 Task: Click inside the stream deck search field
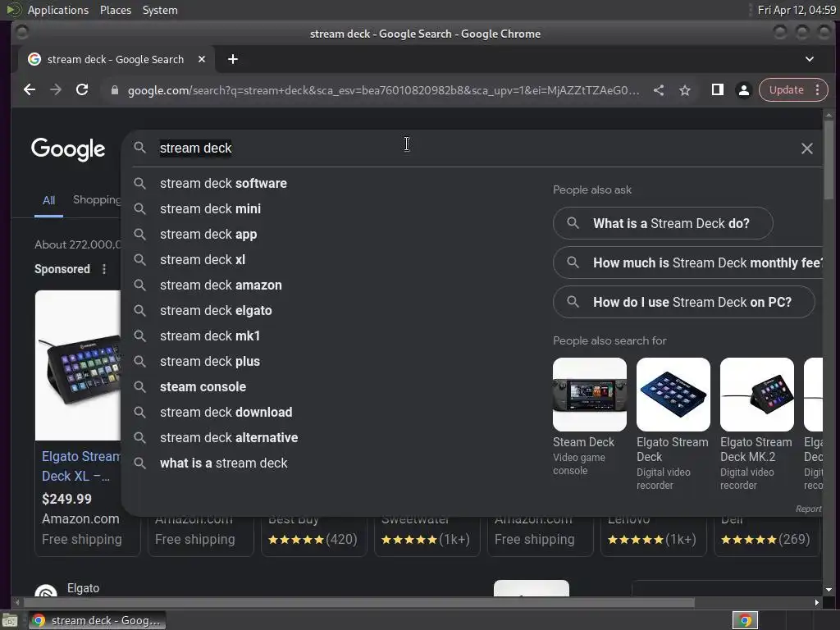pyautogui.click(x=472, y=148)
